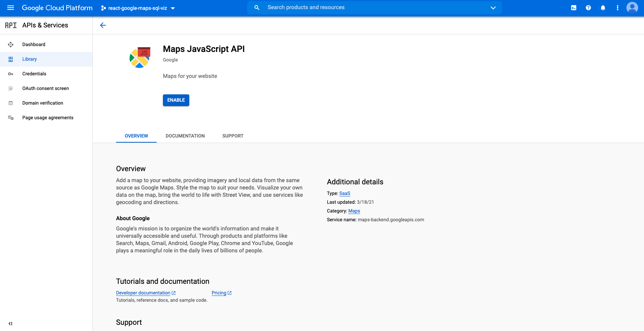Click the Pricing external-link icon
This screenshot has width=644, height=331.
tap(230, 293)
